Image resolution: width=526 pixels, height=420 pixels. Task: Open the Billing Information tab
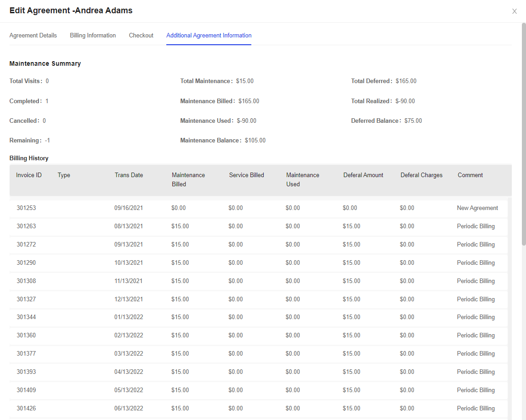click(93, 35)
